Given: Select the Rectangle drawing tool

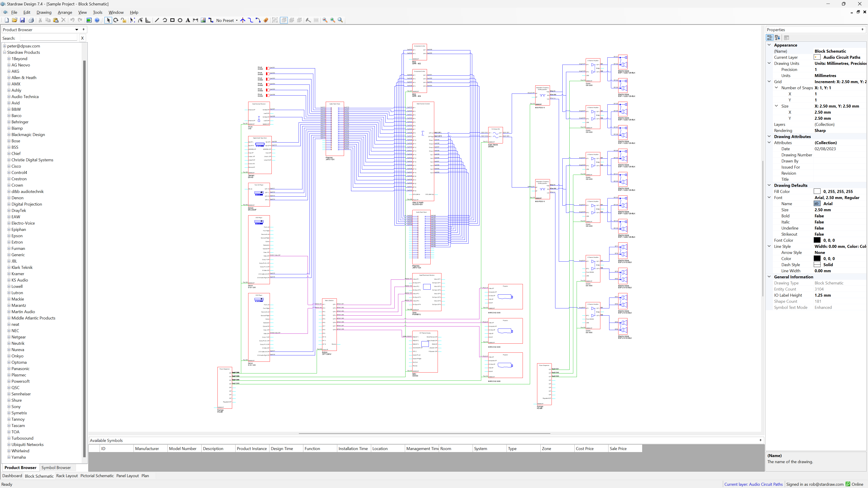Looking at the screenshot, I should coord(172,20).
